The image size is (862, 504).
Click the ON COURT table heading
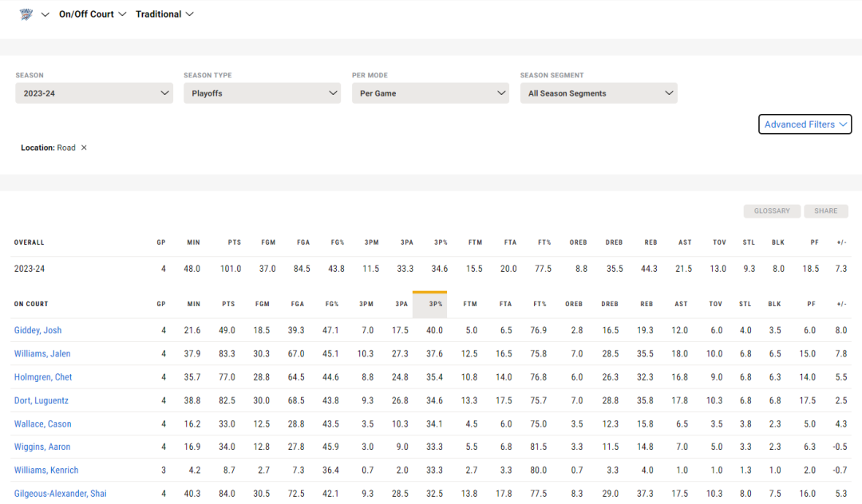pyautogui.click(x=31, y=304)
